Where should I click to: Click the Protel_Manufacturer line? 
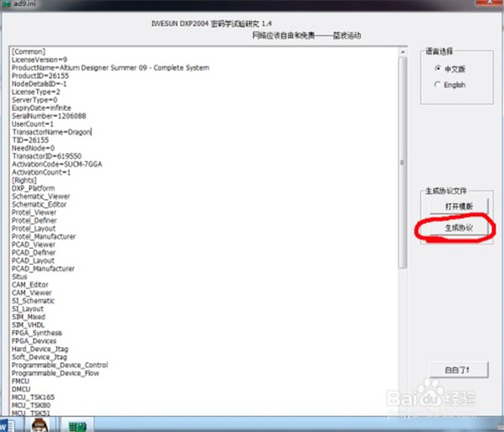[x=44, y=237]
